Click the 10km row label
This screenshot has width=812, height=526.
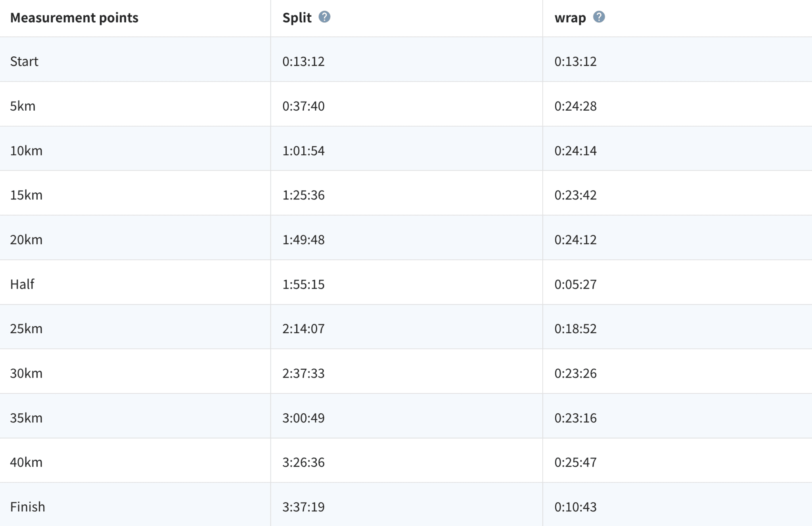tap(26, 151)
